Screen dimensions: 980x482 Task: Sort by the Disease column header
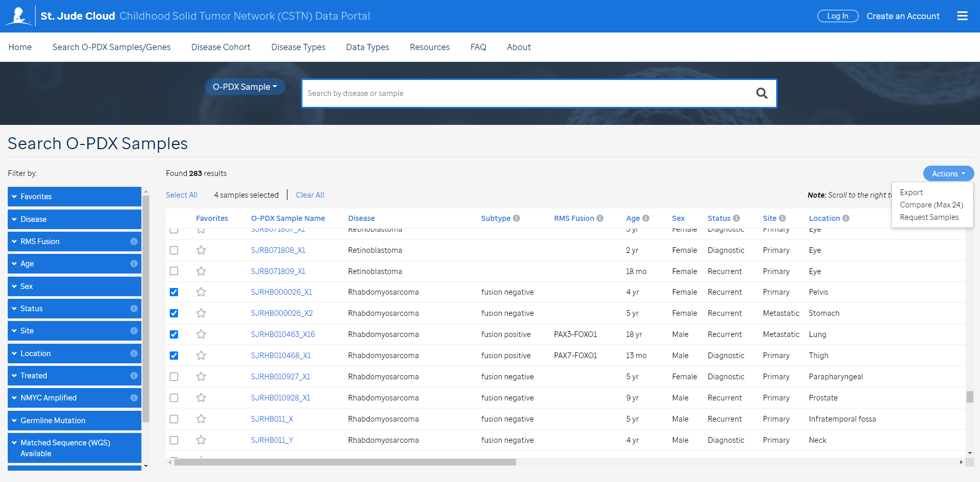361,218
